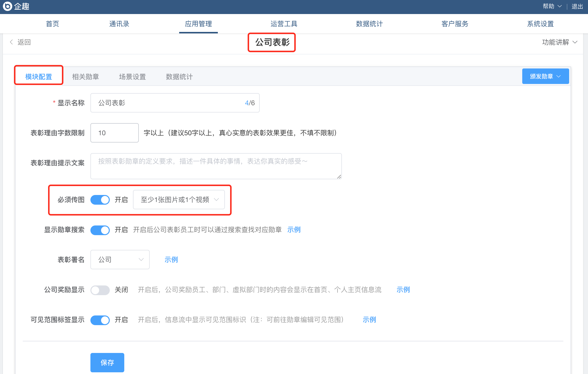Disable the 显示勋章搜索 switch
The height and width of the screenshot is (374, 588).
(x=100, y=230)
